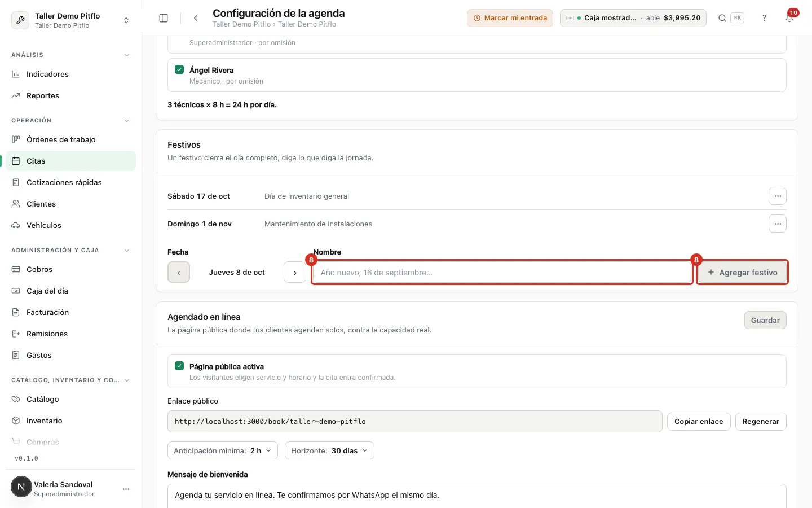Image resolution: width=812 pixels, height=508 pixels.
Task: Click the back arrow in the header
Action: pyautogui.click(x=196, y=18)
